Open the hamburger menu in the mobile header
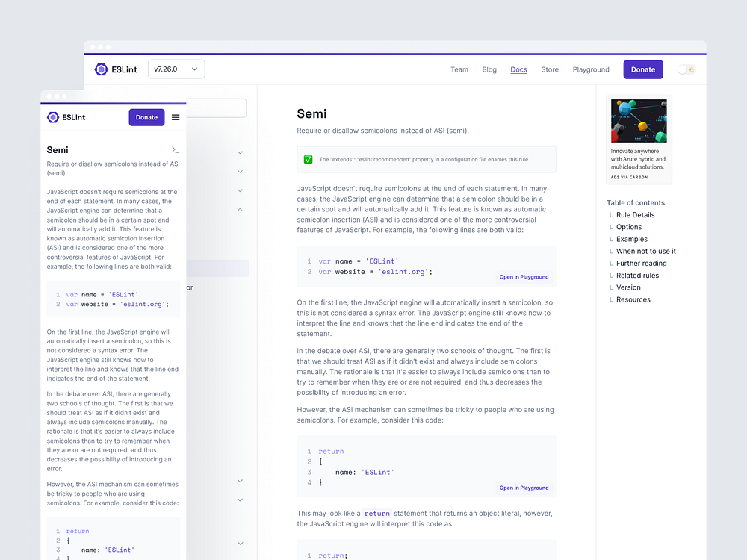This screenshot has height=560, width=747. click(175, 117)
